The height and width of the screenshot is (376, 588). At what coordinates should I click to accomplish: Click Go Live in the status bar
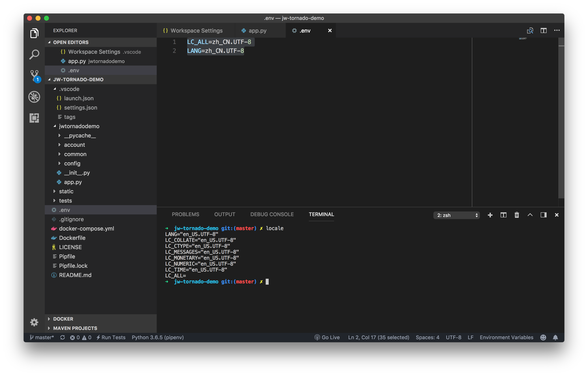[327, 337]
